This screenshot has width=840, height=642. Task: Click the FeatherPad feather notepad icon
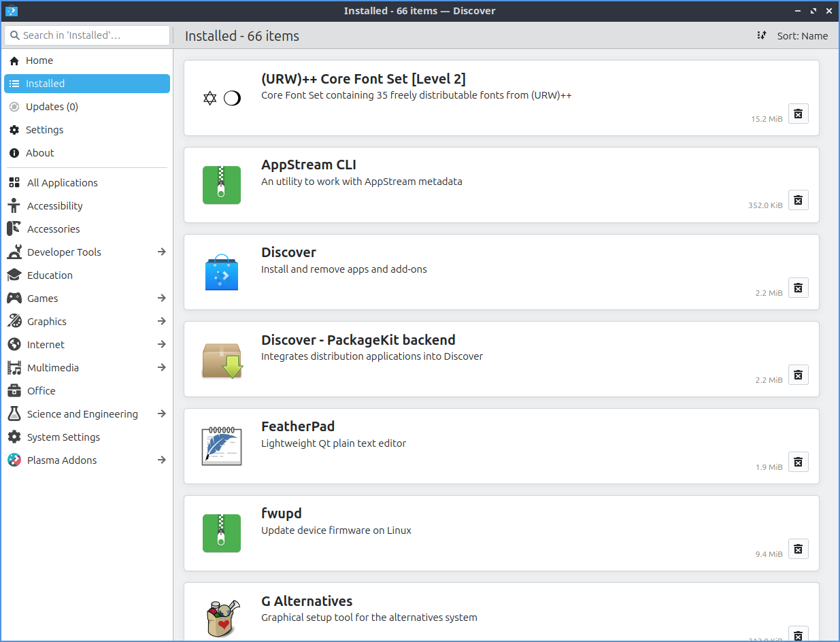(x=222, y=446)
